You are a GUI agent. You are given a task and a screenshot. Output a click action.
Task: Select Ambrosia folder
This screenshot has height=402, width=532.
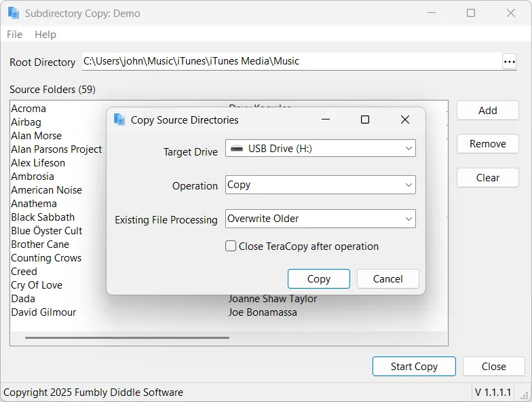click(33, 177)
